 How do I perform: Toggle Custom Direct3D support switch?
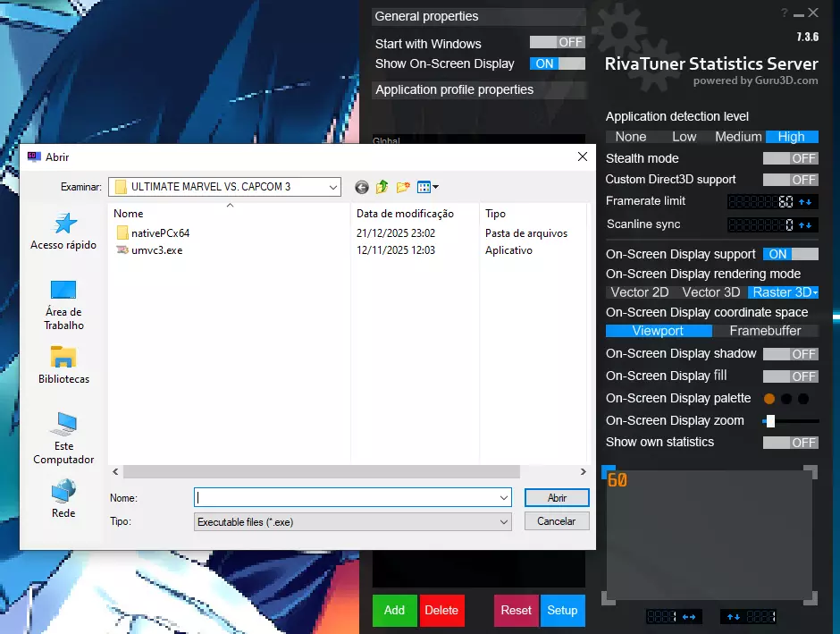pyautogui.click(x=791, y=180)
